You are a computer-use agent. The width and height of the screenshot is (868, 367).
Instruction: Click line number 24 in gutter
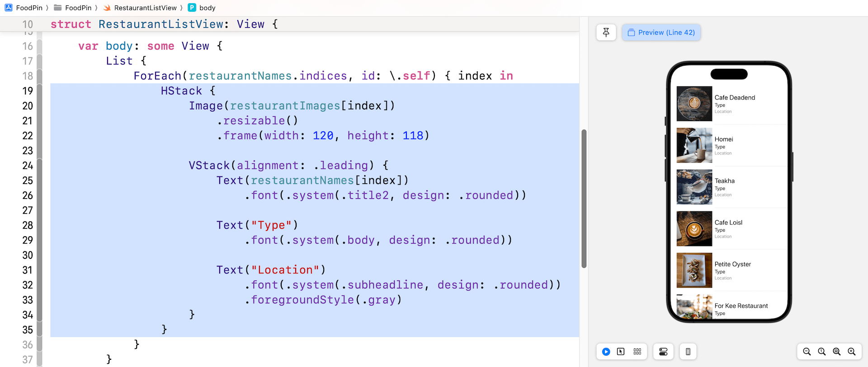(x=28, y=166)
